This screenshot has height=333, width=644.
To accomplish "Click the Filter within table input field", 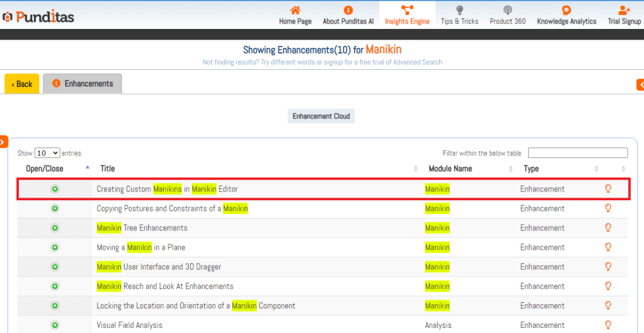I will coord(577,153).
